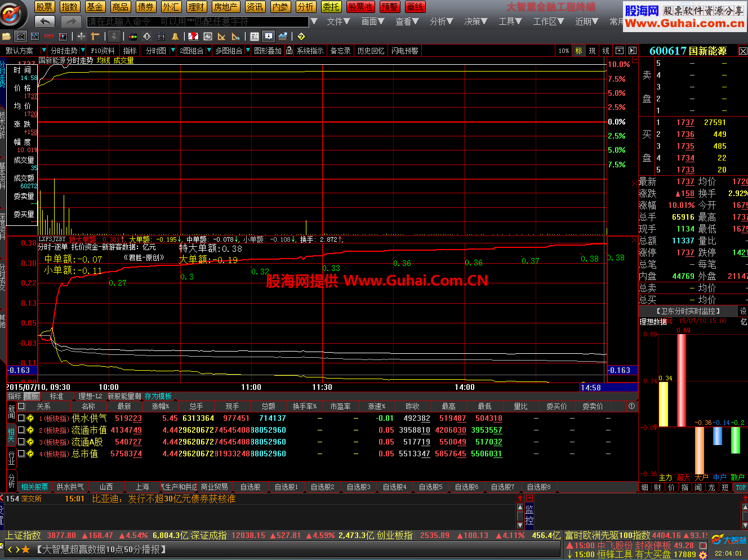
Task: Toggle the select-all checkbox in table header
Action: 21,406
